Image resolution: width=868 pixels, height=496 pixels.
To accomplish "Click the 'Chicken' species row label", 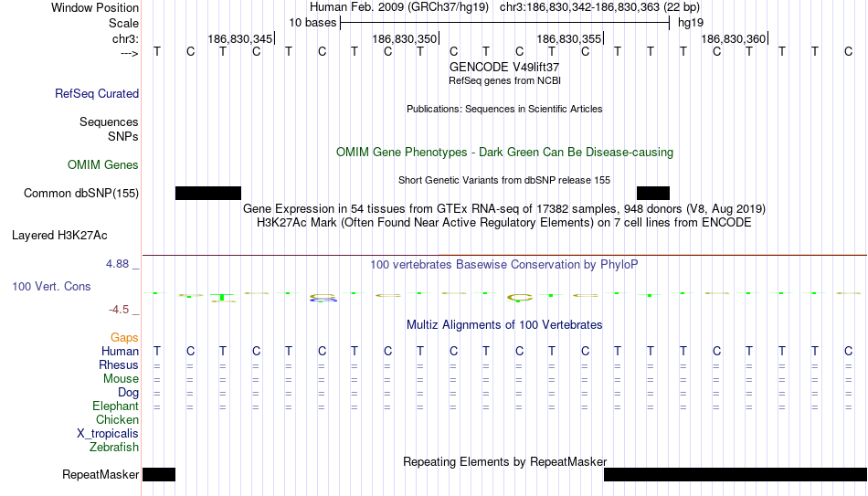I will click(x=117, y=419).
